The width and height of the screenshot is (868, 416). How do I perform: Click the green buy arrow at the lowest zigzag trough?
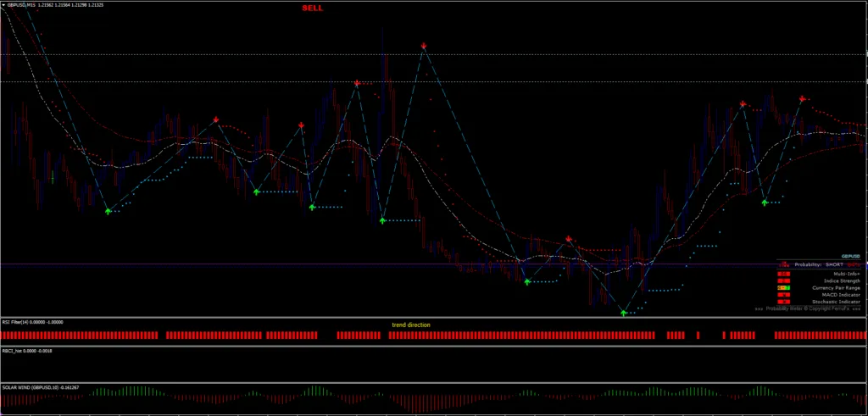[624, 313]
